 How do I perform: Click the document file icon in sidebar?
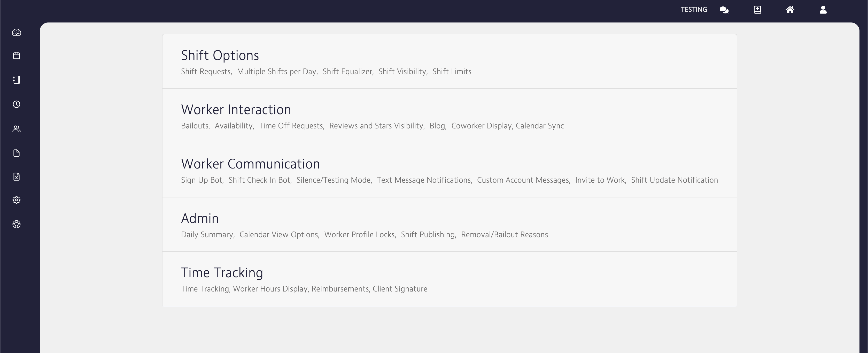tap(17, 154)
